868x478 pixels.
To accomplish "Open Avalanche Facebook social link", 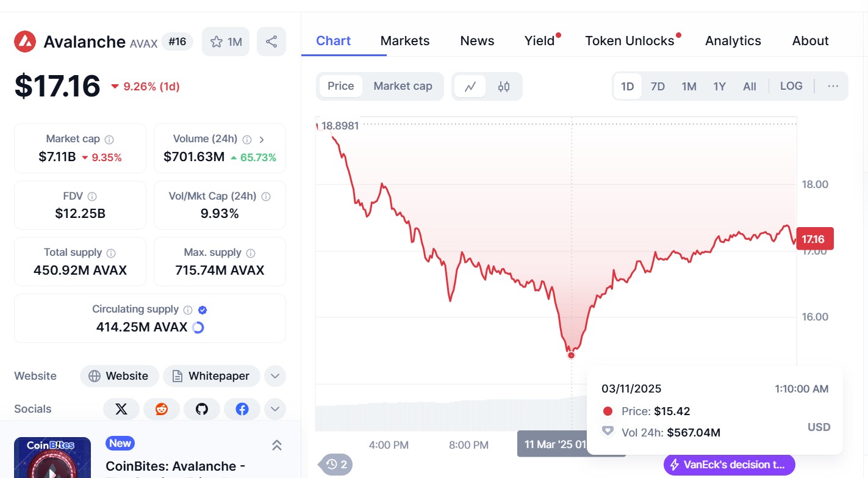I will 242,409.
